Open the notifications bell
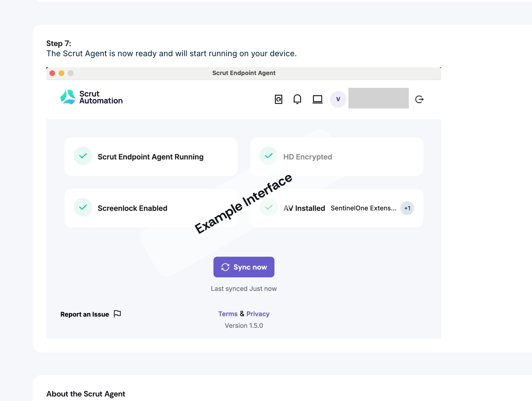This screenshot has width=532, height=401. tap(297, 99)
